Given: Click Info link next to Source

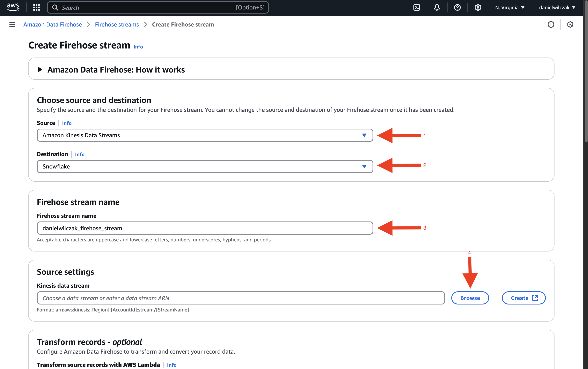Looking at the screenshot, I should [67, 123].
